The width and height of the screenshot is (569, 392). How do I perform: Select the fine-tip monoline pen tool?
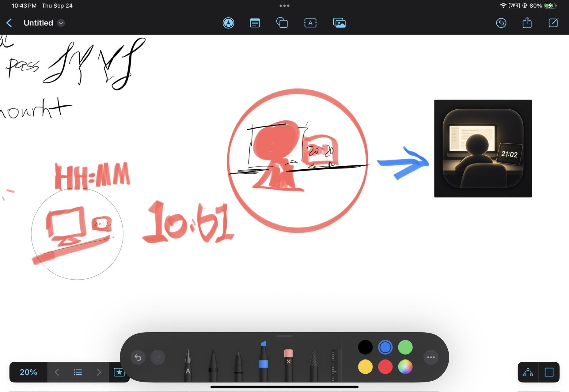tap(238, 366)
